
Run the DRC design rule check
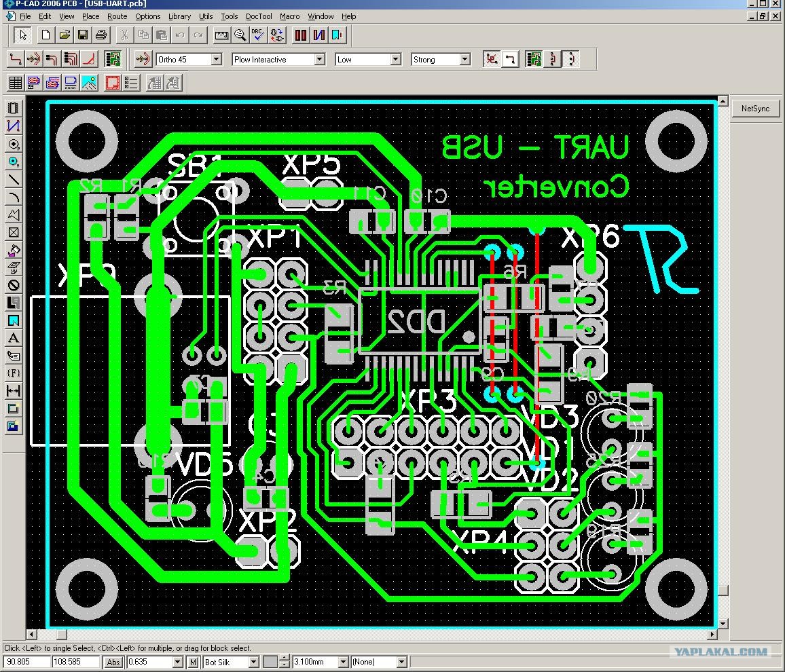pyautogui.click(x=258, y=35)
